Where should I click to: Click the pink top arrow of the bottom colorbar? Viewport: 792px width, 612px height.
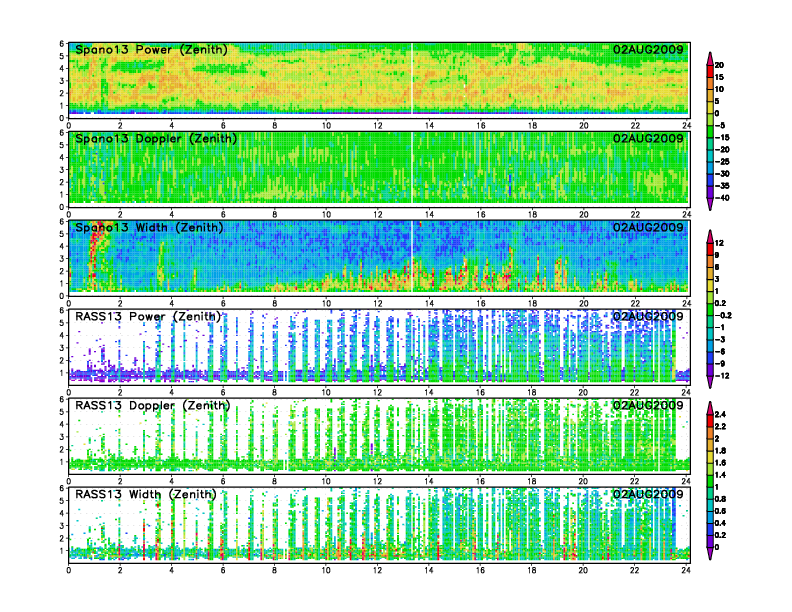coord(710,408)
